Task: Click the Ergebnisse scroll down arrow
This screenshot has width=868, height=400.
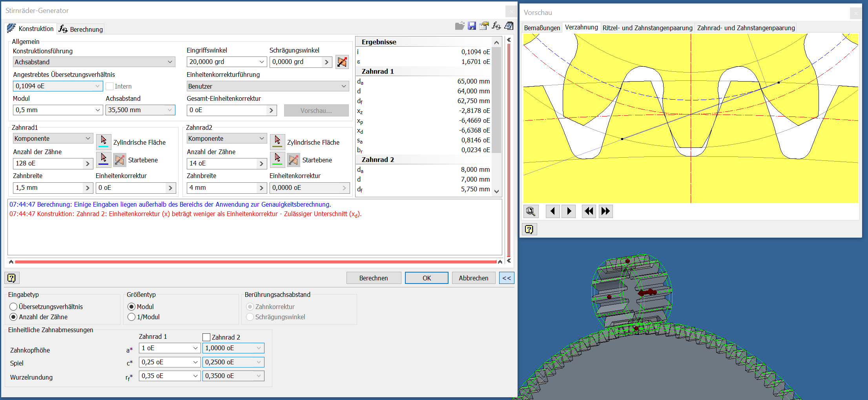Action: [x=496, y=191]
